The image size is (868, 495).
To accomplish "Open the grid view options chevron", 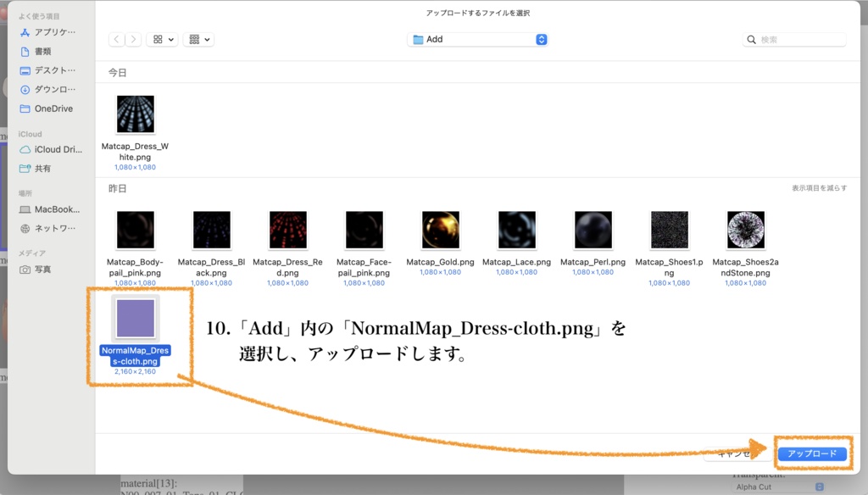I will coord(170,39).
